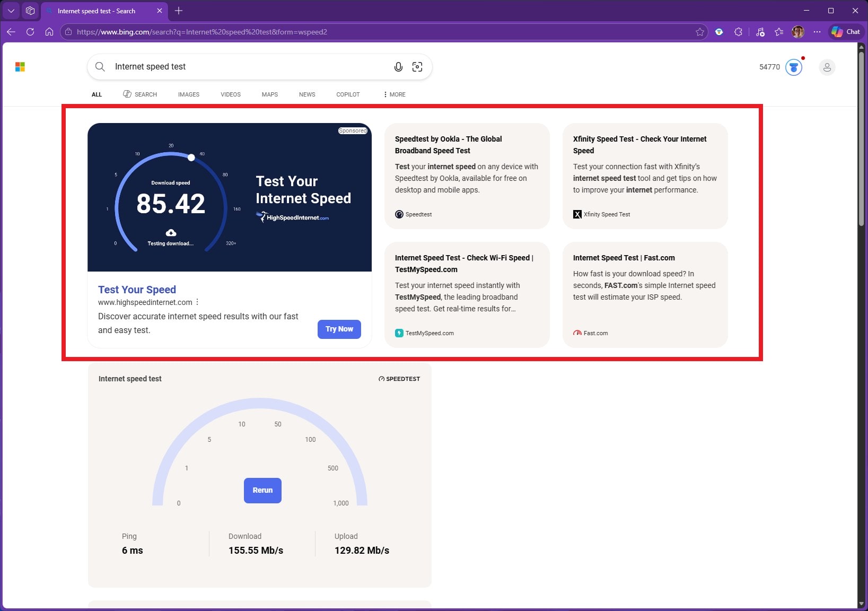868x611 pixels.
Task: Open Settings and more with the ellipsis menu
Action: pos(817,32)
